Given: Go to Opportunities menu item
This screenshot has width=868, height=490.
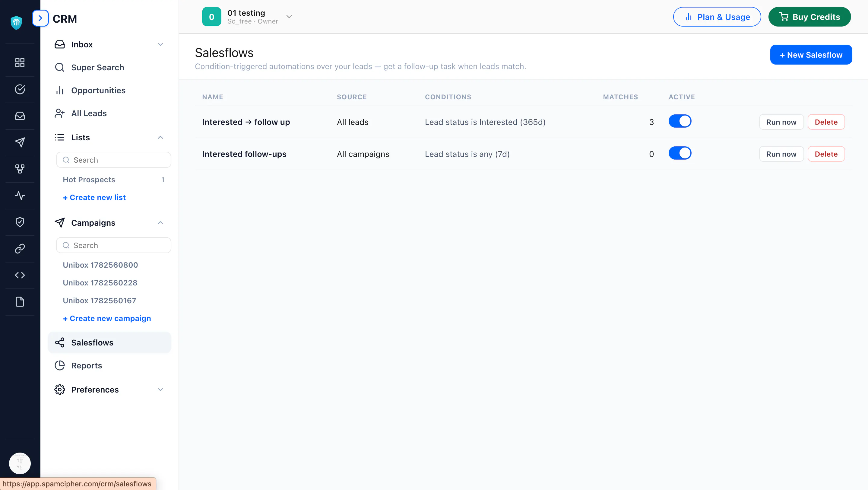Looking at the screenshot, I should [109, 90].
